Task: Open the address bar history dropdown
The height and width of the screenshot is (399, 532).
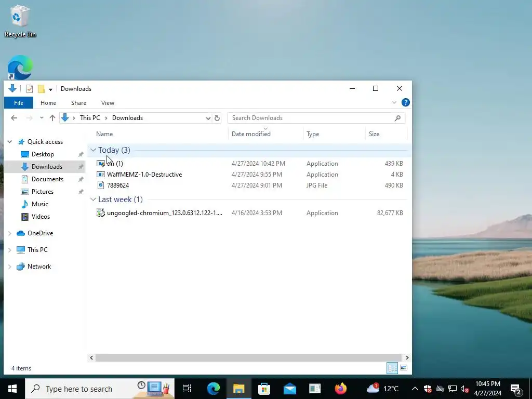Action: [x=208, y=118]
